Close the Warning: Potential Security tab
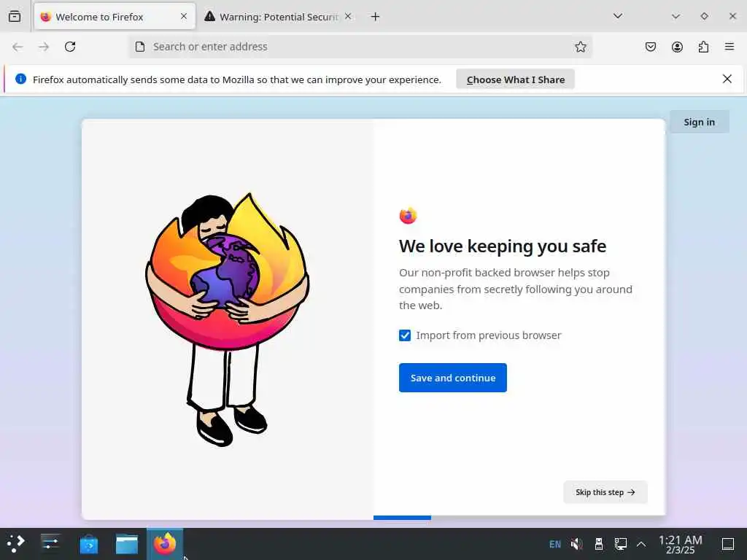 [x=348, y=17]
